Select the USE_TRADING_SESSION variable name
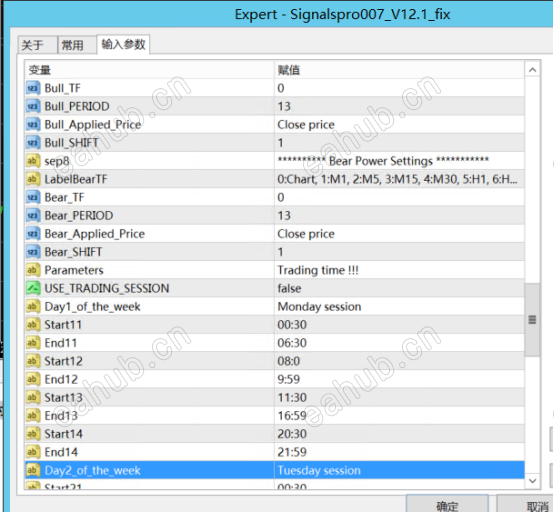The width and height of the screenshot is (554, 513). (107, 288)
